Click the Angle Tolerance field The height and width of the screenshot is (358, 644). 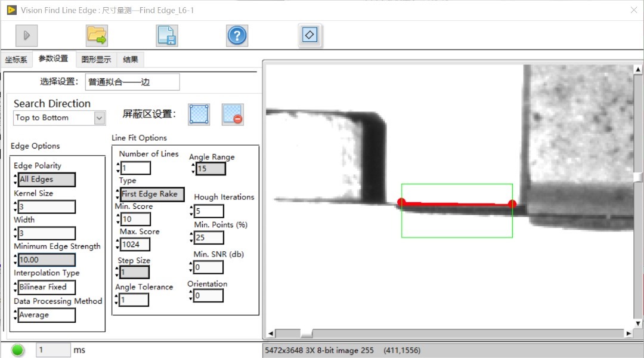click(x=134, y=300)
